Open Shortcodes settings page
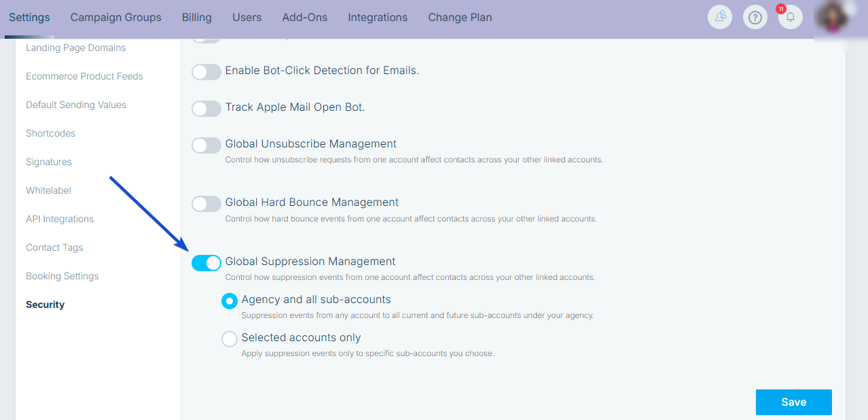Screen dimensions: 868x420 (x=51, y=133)
